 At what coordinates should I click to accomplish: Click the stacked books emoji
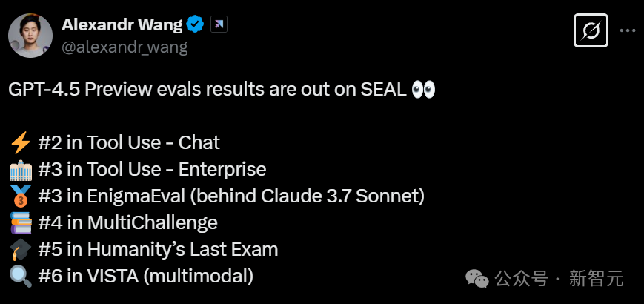[21, 223]
